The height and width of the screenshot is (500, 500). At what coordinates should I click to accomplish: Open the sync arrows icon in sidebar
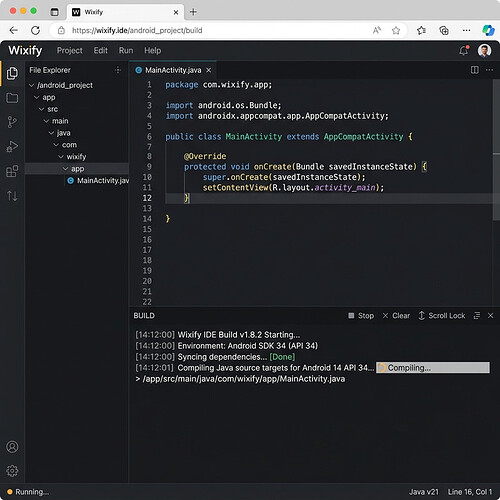click(12, 196)
